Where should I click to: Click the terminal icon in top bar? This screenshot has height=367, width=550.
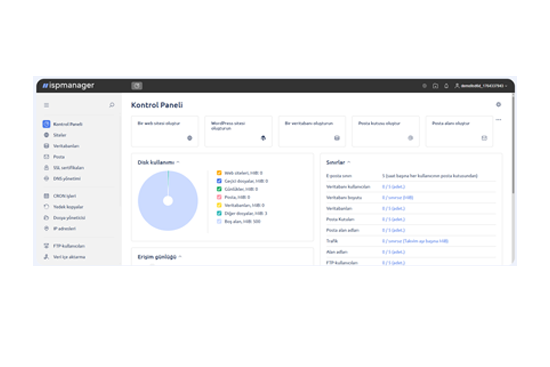pyautogui.click(x=137, y=86)
